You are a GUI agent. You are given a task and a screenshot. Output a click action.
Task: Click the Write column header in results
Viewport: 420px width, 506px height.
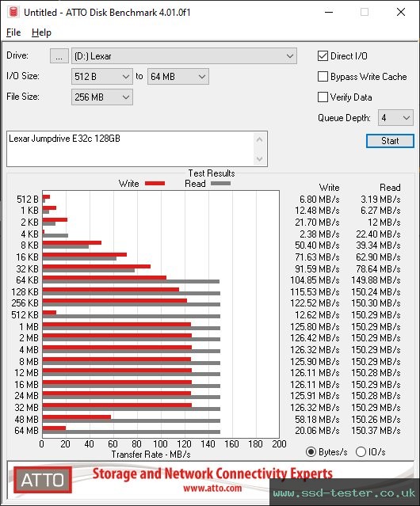[330, 188]
